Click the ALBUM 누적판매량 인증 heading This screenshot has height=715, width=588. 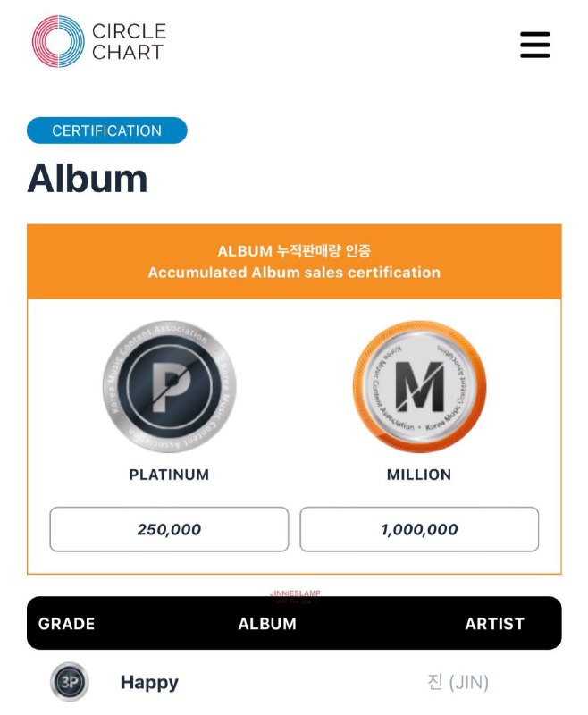(294, 251)
